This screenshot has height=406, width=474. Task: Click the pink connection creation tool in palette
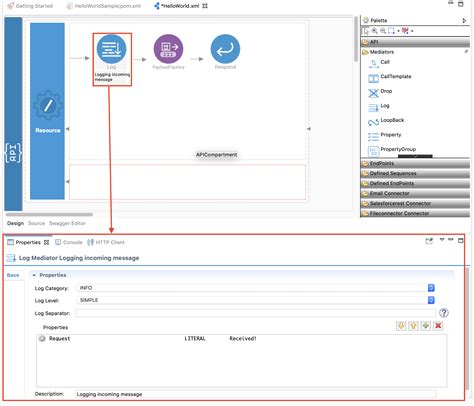[405, 31]
